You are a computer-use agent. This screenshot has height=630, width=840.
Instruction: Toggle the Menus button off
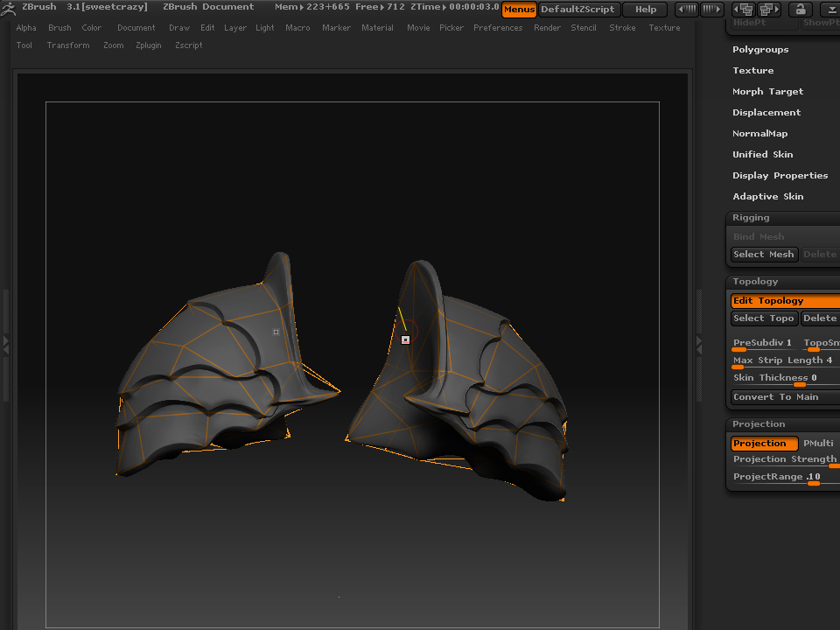click(x=519, y=9)
